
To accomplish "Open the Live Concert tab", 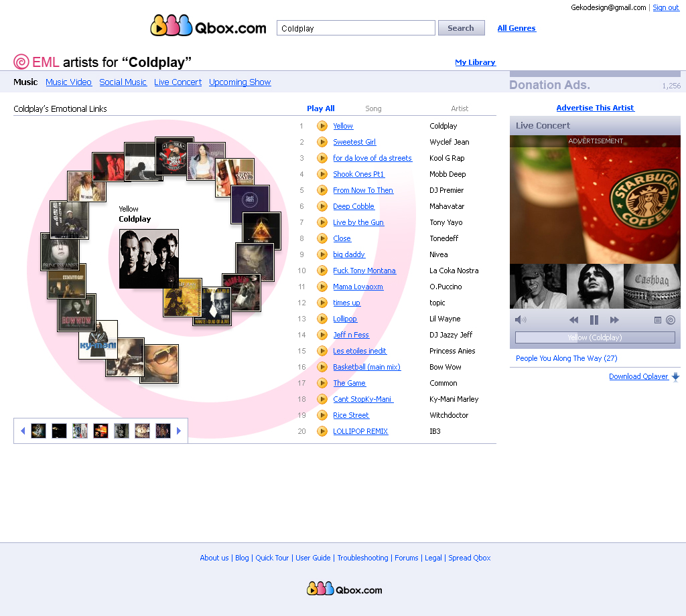I will click(x=178, y=82).
